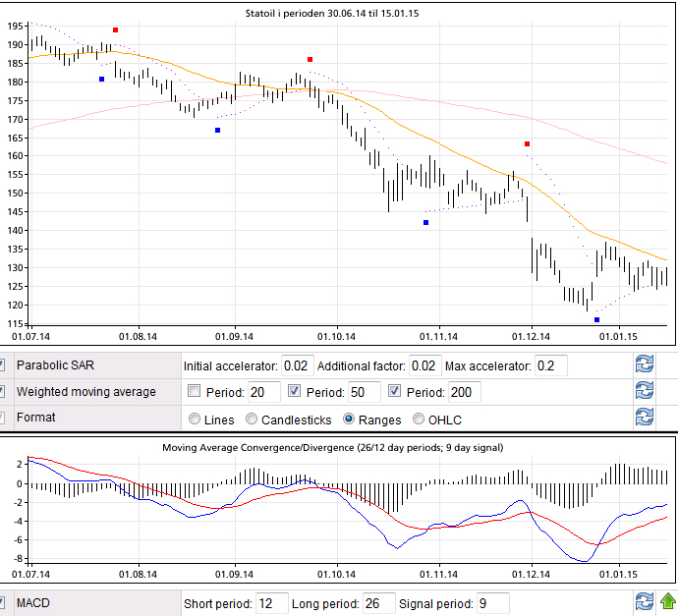Click the MACD Long period field
678x616 pixels.
click(378, 603)
